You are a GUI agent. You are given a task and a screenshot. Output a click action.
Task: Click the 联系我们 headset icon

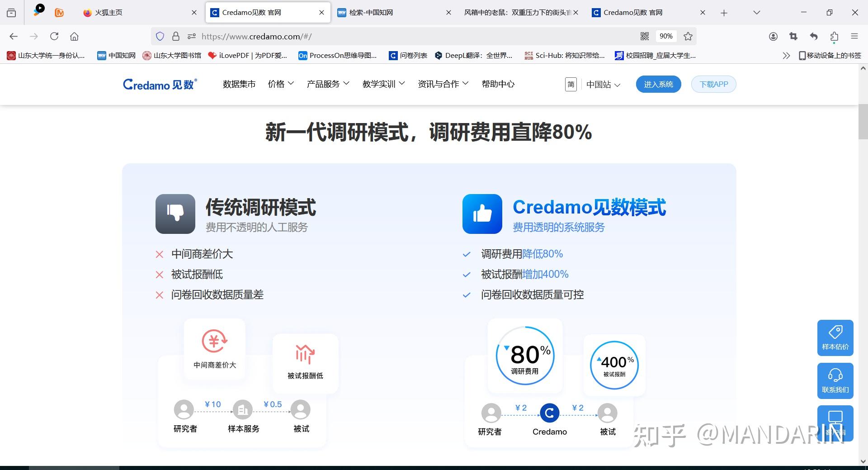click(835, 376)
